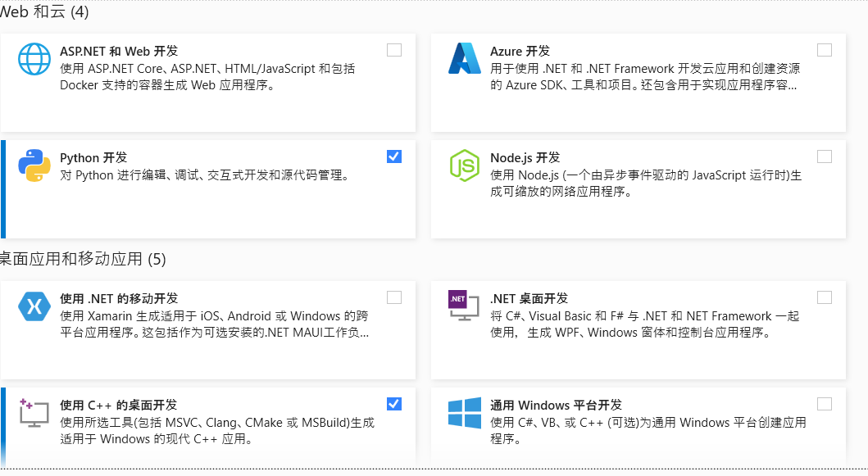Enable the ASP.NET 和 Web 开发 checkbox

point(394,50)
